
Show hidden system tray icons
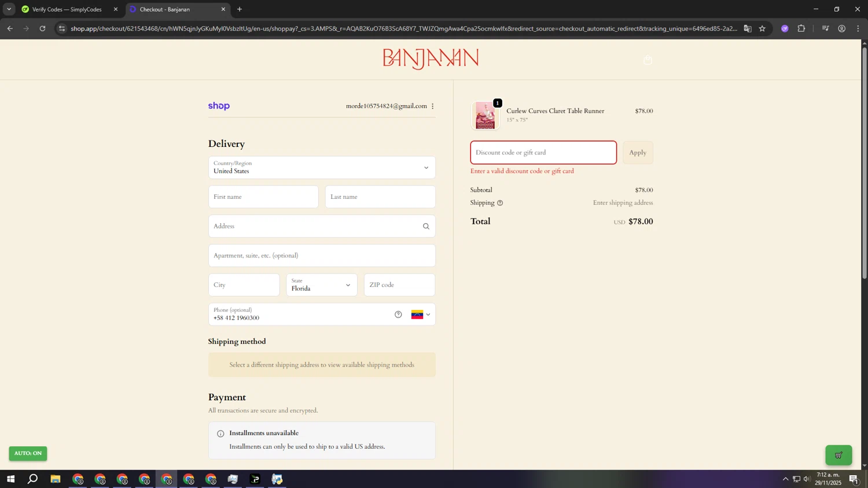785,479
